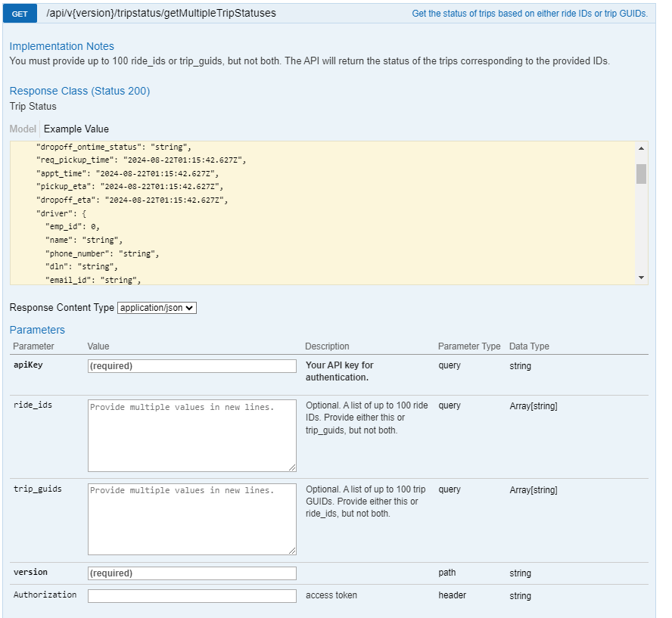Click the example box scroll up arrow

(641, 148)
